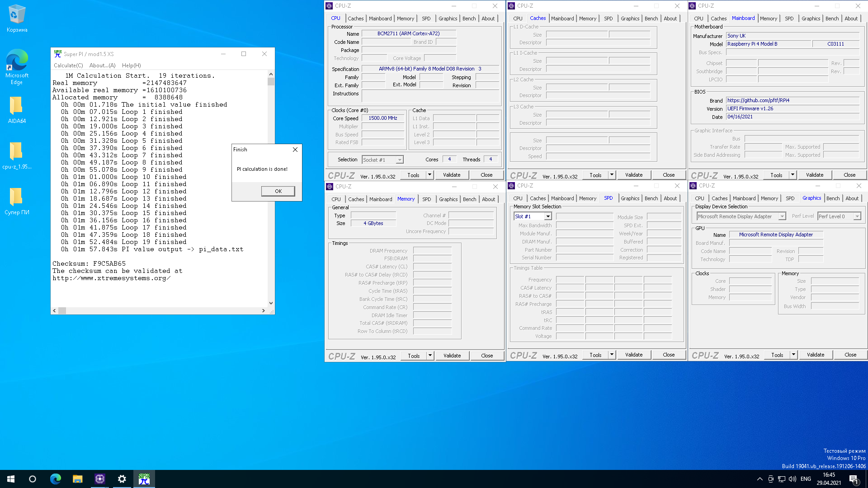Open the Recycle Bin desktop icon
This screenshot has height=488, width=868.
pos(17,19)
